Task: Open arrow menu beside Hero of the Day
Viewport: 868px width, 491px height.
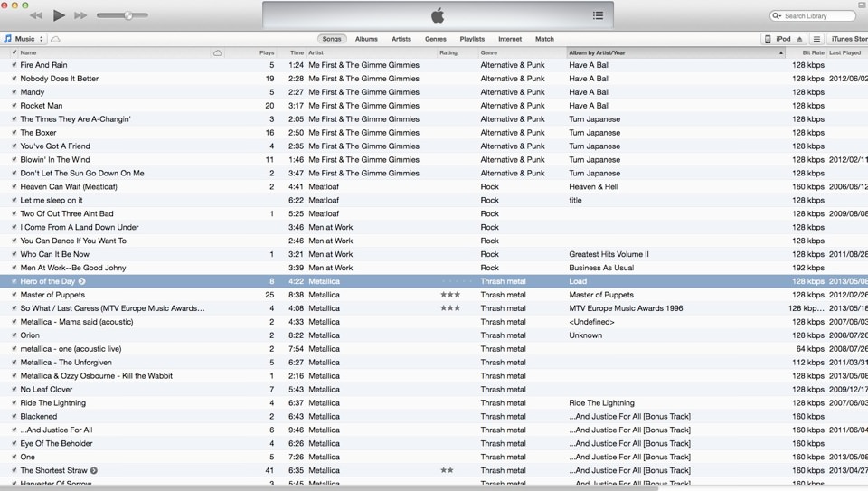Action: coord(82,281)
